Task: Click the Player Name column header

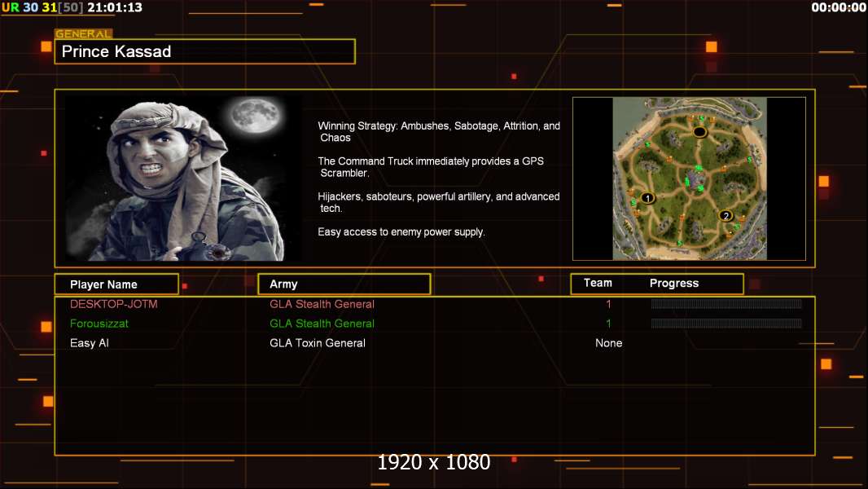Action: 116,284
